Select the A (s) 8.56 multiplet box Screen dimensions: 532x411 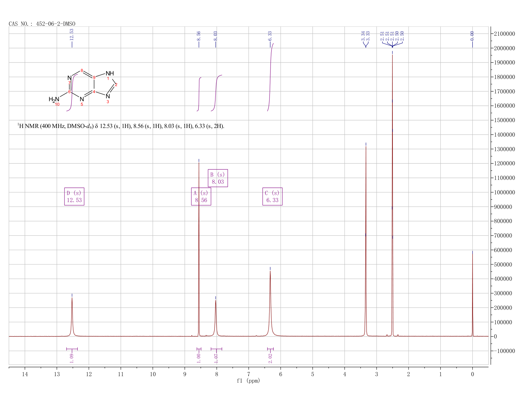(x=201, y=197)
